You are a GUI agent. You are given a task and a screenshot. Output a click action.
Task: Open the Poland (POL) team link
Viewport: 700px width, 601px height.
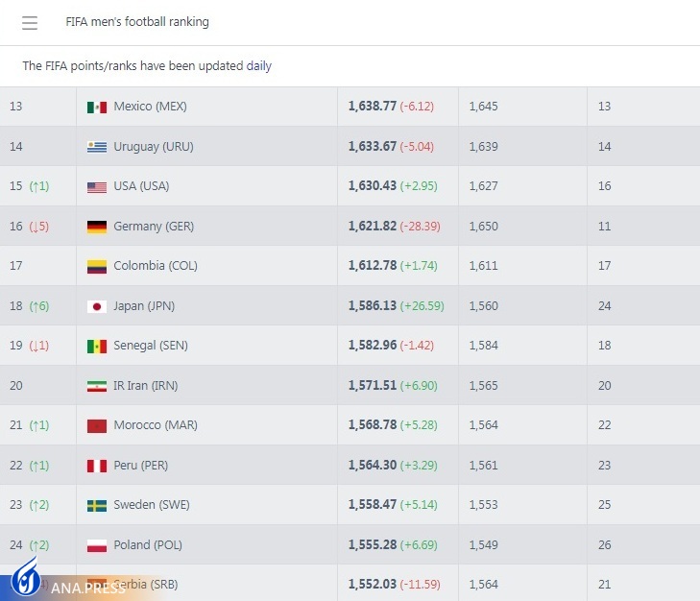click(148, 544)
